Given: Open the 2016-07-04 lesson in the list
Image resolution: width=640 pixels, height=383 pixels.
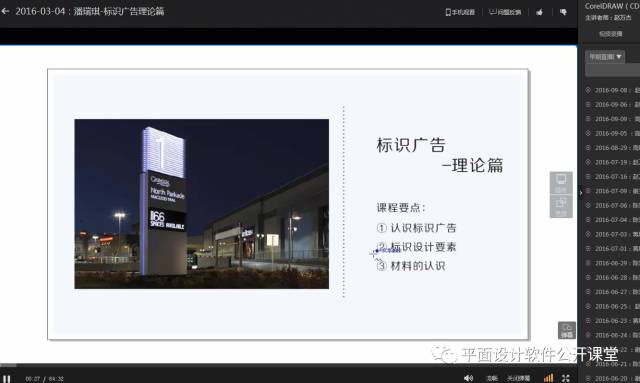Looking at the screenshot, I should coord(612,220).
